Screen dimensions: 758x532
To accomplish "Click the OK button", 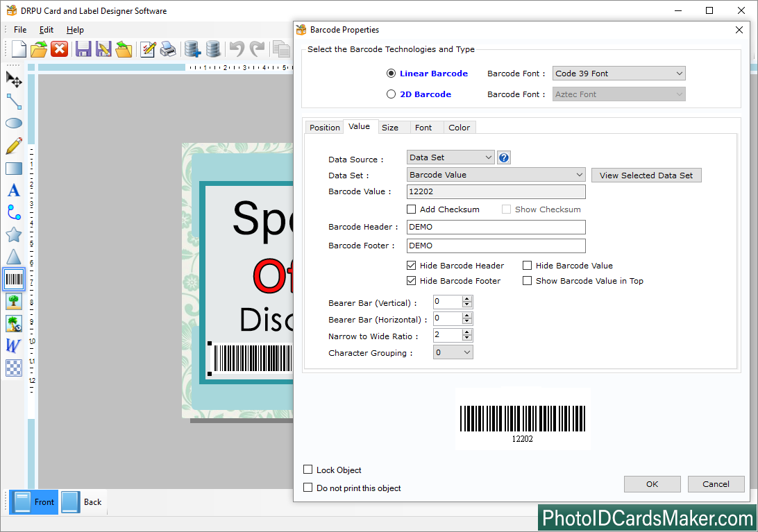I will 652,484.
